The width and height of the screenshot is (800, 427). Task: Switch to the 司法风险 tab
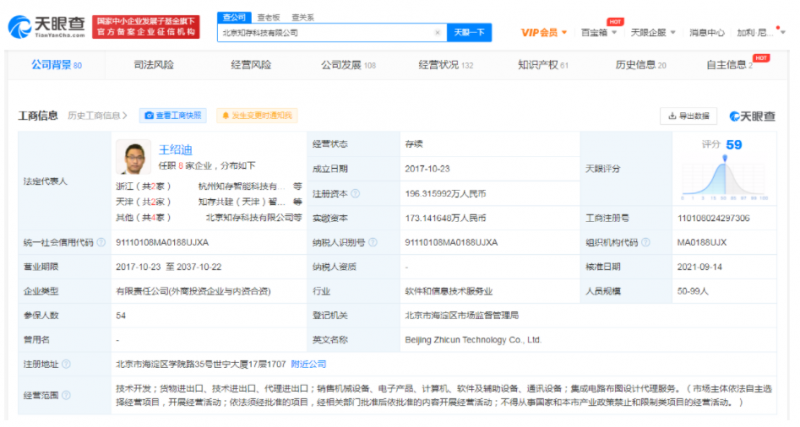coord(153,65)
